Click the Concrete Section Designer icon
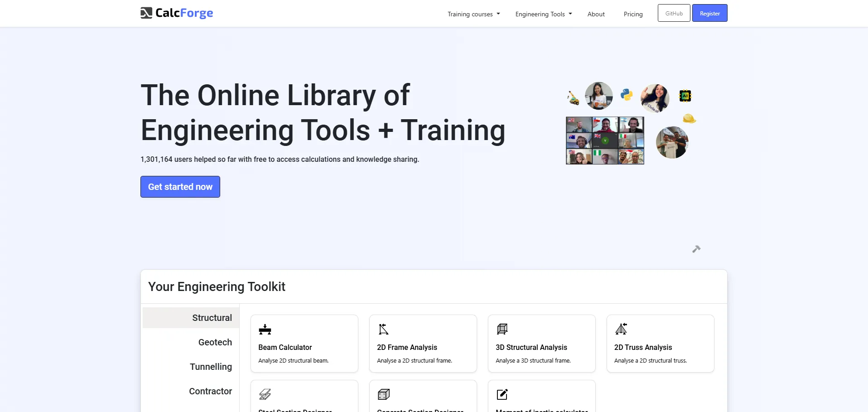This screenshot has height=412, width=868. click(384, 394)
